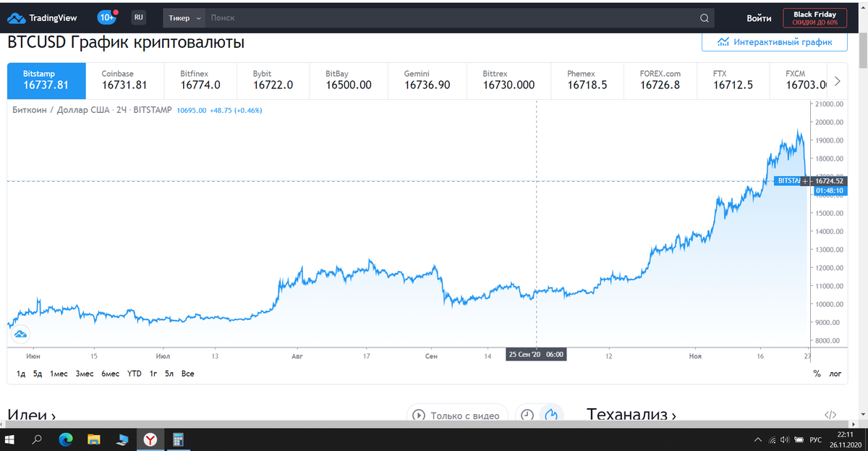Switch to the Bitfinex exchange tab
The width and height of the screenshot is (868, 451).
200,80
